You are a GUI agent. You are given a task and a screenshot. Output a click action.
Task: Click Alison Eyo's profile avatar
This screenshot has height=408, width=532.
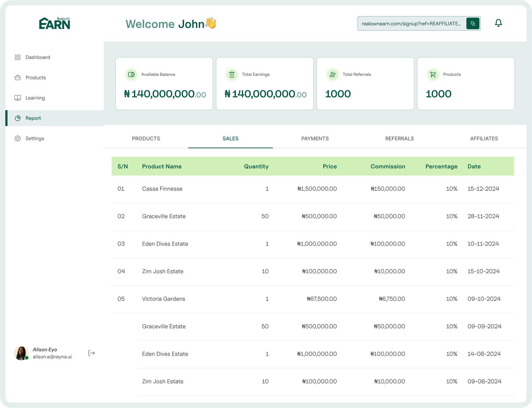(x=21, y=353)
